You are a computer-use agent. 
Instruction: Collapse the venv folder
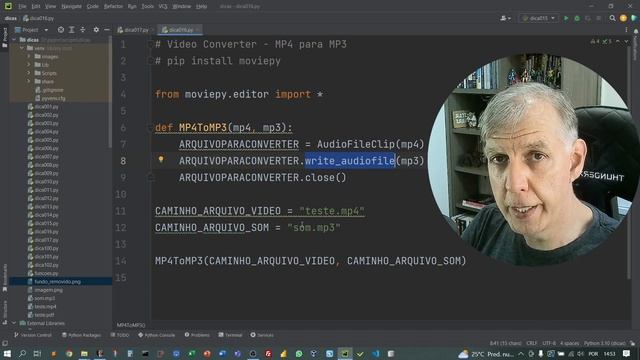(x=22, y=48)
